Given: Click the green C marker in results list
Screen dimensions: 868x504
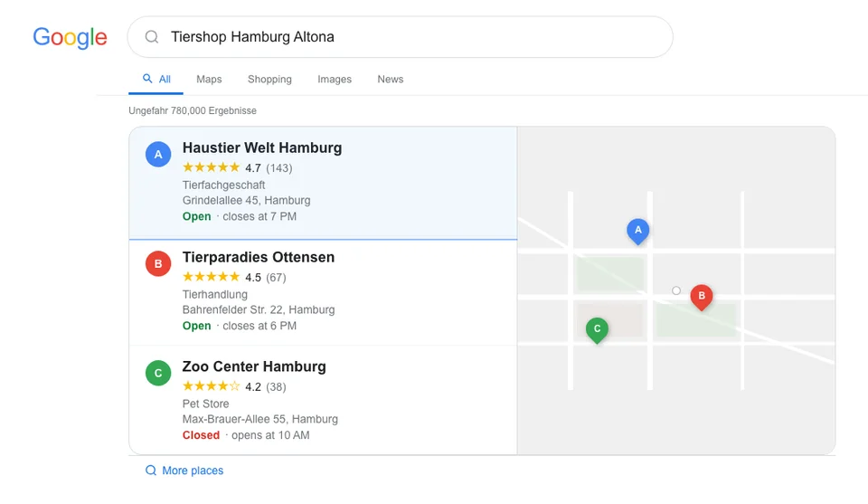Looking at the screenshot, I should (x=158, y=374).
